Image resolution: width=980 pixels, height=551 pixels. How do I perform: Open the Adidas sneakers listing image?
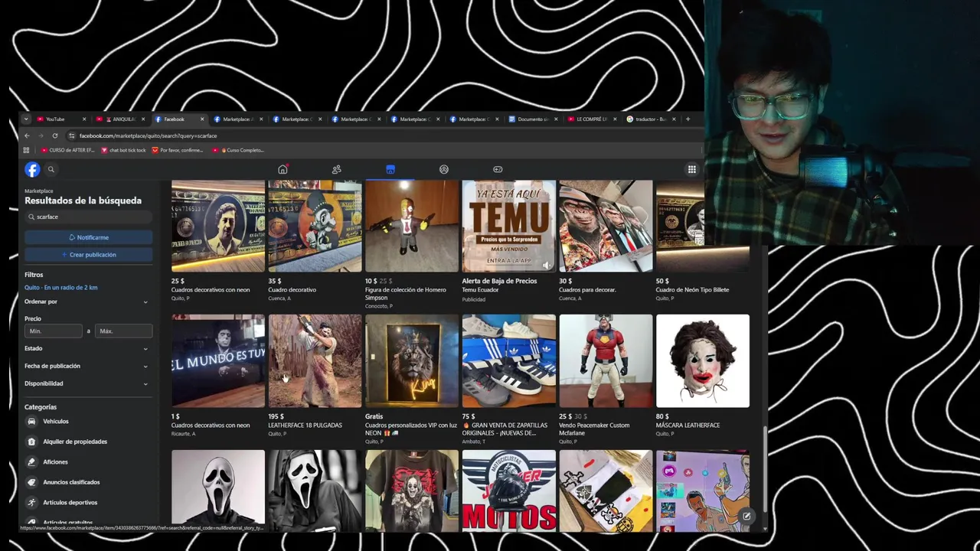point(508,360)
